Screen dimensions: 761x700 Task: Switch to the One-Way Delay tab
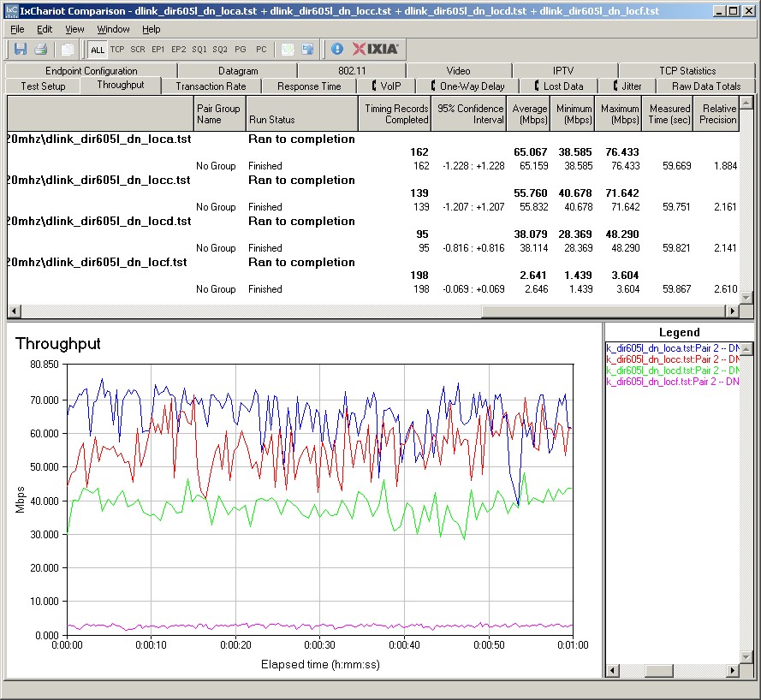[x=468, y=86]
